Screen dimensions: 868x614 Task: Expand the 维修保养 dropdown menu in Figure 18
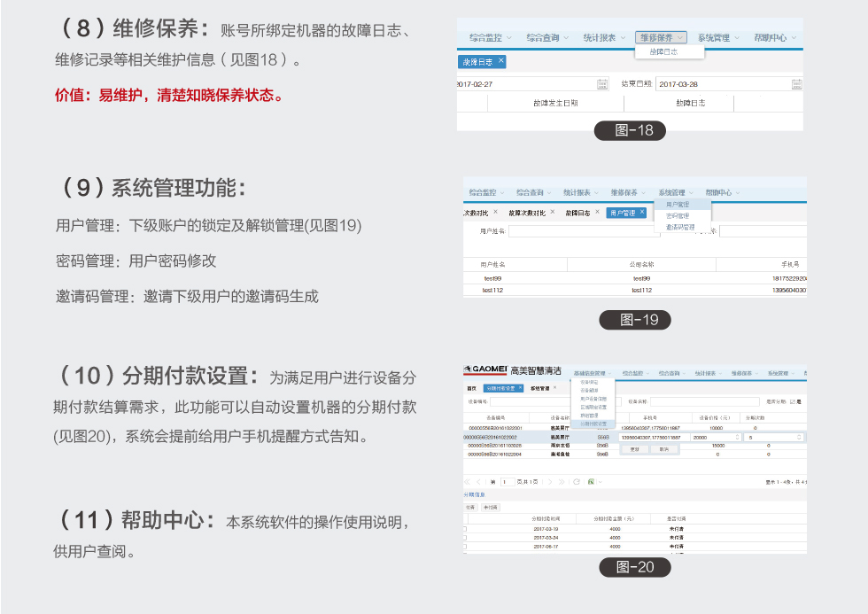(660, 37)
